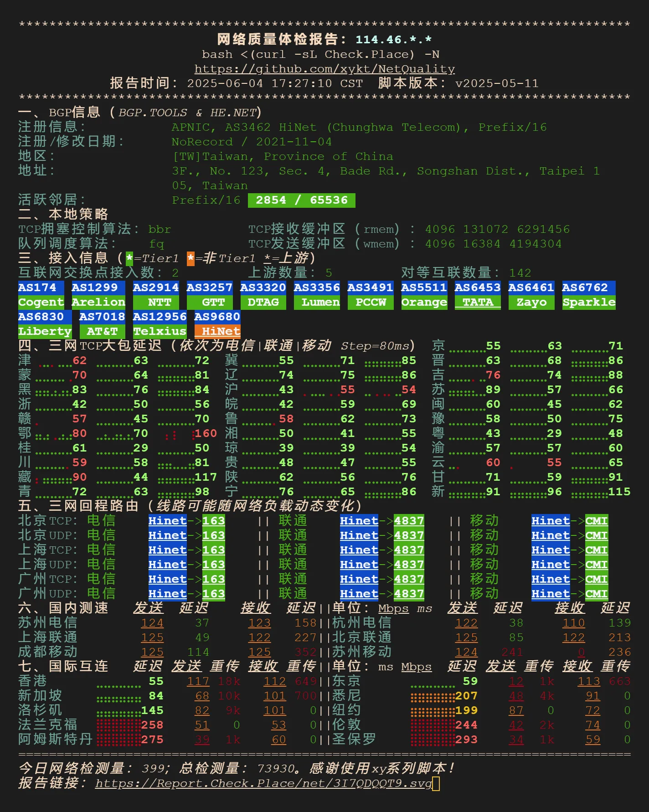Click 法兰克福 latency value 258
The width and height of the screenshot is (649, 812).
tap(152, 725)
